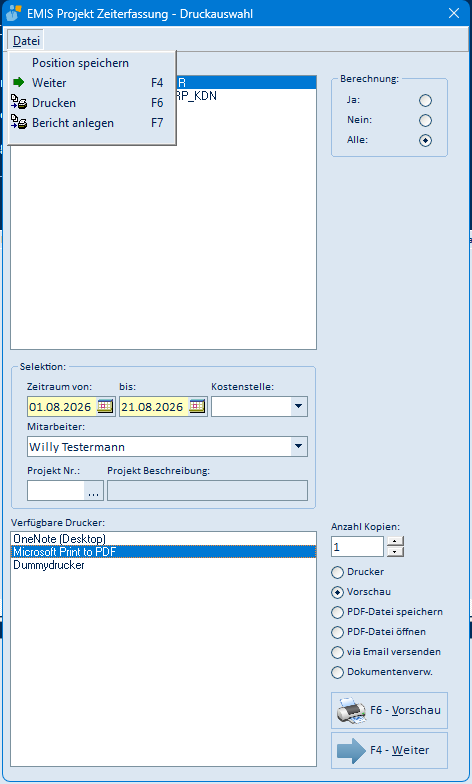
Task: Select PDF-Datei speichern output option
Action: coord(338,612)
